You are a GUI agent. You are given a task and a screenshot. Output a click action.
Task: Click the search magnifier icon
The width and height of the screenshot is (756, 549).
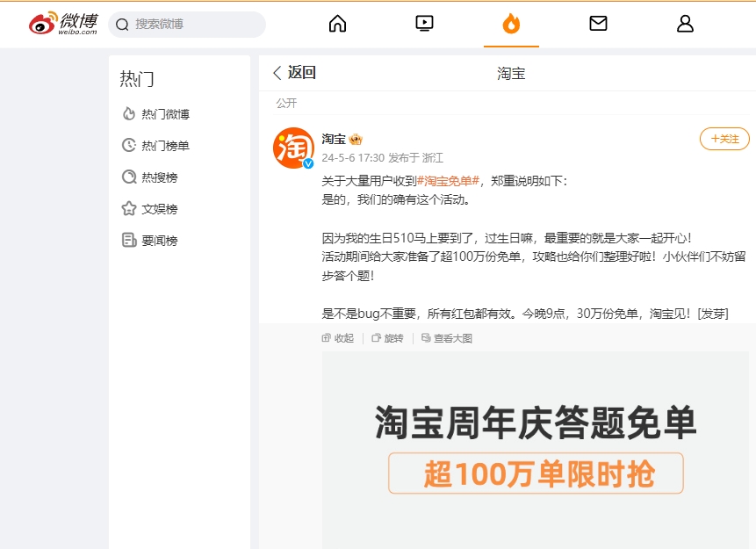tap(122, 24)
